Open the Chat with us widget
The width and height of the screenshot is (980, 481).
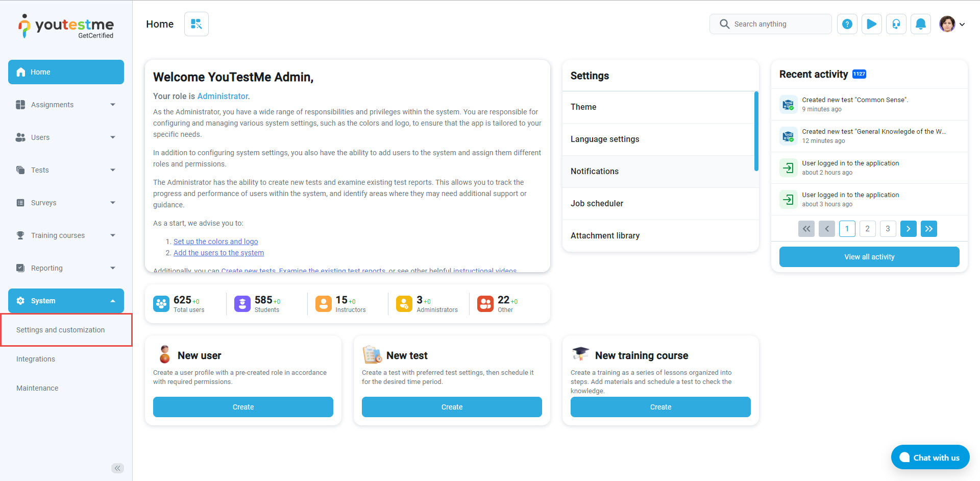click(x=930, y=458)
